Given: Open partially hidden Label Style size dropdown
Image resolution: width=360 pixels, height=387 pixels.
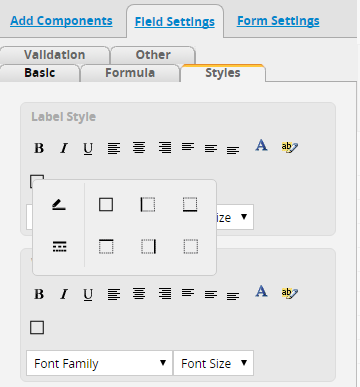Looking at the screenshot, I should pyautogui.click(x=235, y=217).
